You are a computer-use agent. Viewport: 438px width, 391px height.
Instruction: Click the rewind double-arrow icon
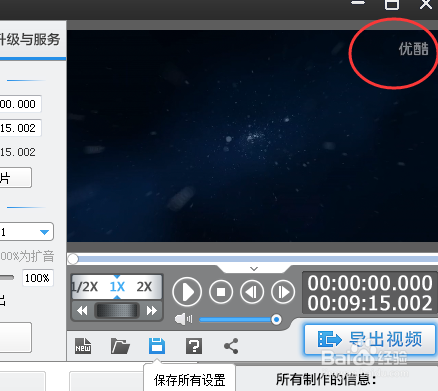[x=82, y=311]
